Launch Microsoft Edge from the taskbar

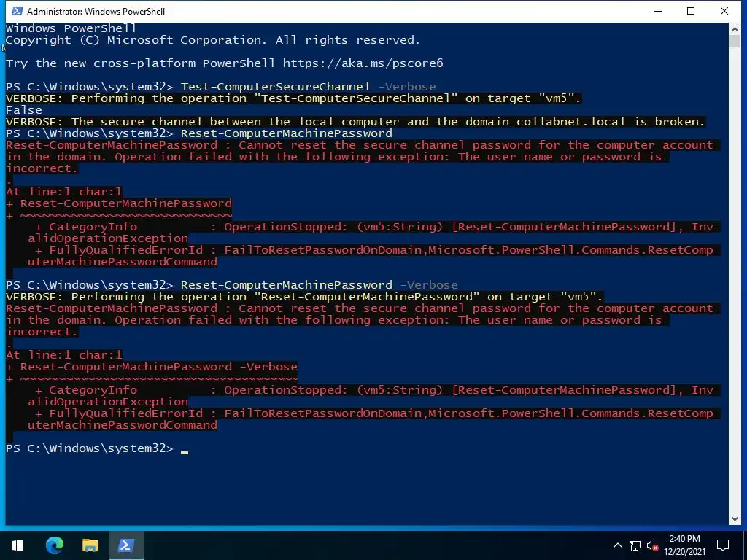54,545
